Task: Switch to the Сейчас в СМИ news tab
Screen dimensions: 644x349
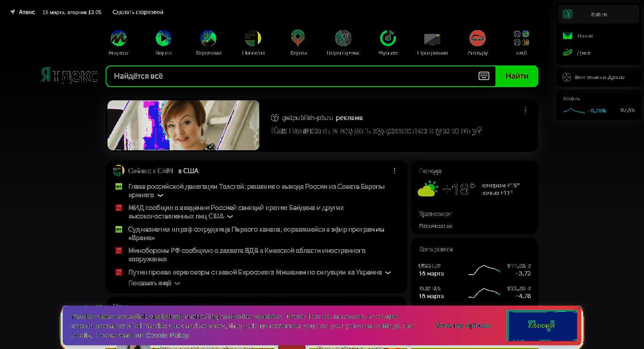Action: [150, 170]
